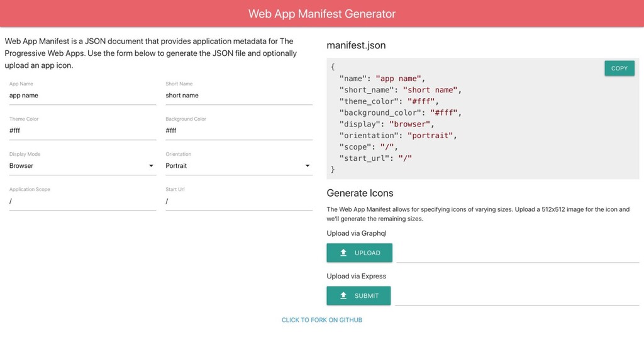The image size is (644, 362).
Task: Click the Display Mode dropdown arrow
Action: pyautogui.click(x=151, y=166)
